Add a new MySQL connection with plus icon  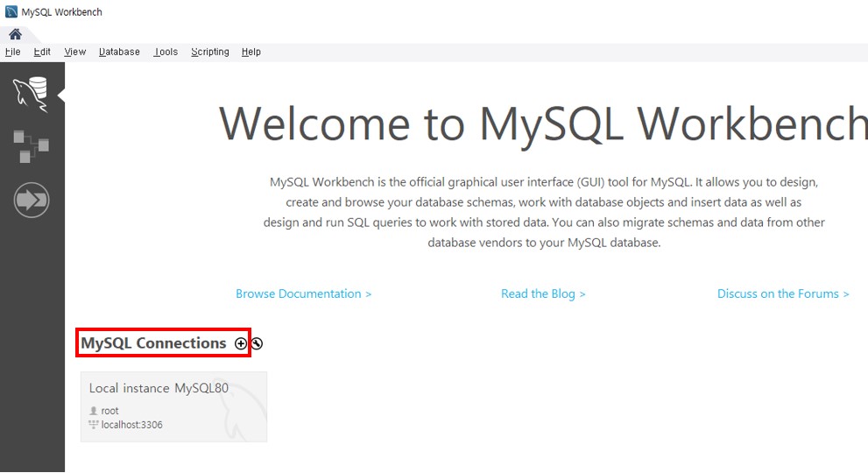coord(240,344)
